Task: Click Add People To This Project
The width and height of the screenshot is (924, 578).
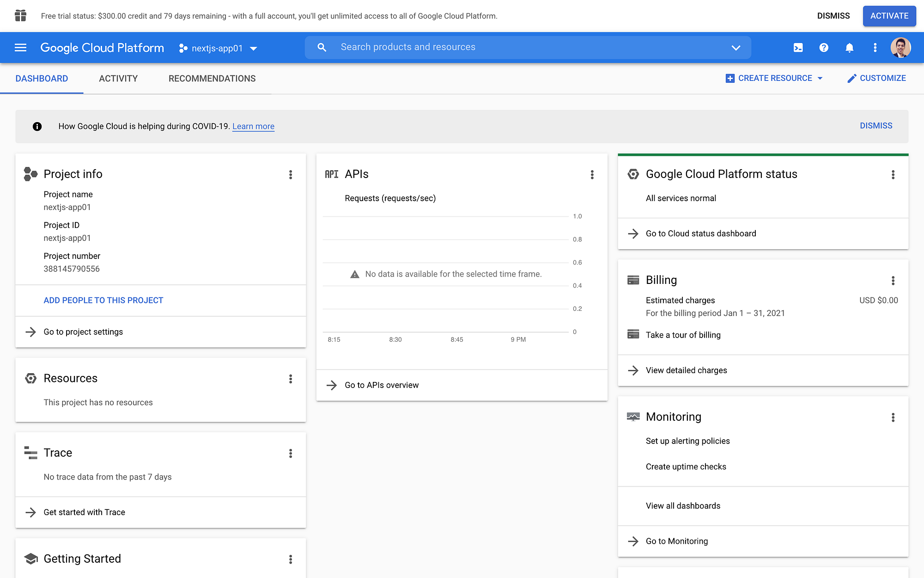Action: [x=103, y=300]
